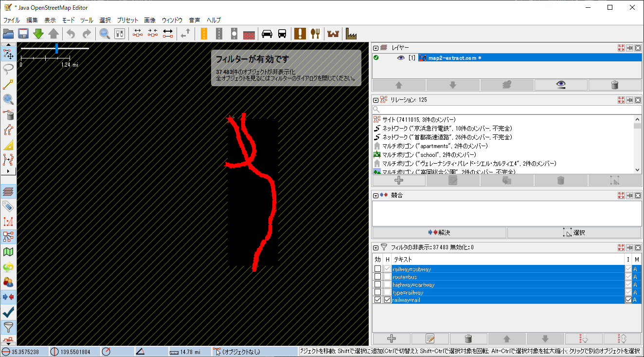This screenshot has width=644, height=357.
Task: Click the Download map data green arrow
Action: click(x=38, y=34)
